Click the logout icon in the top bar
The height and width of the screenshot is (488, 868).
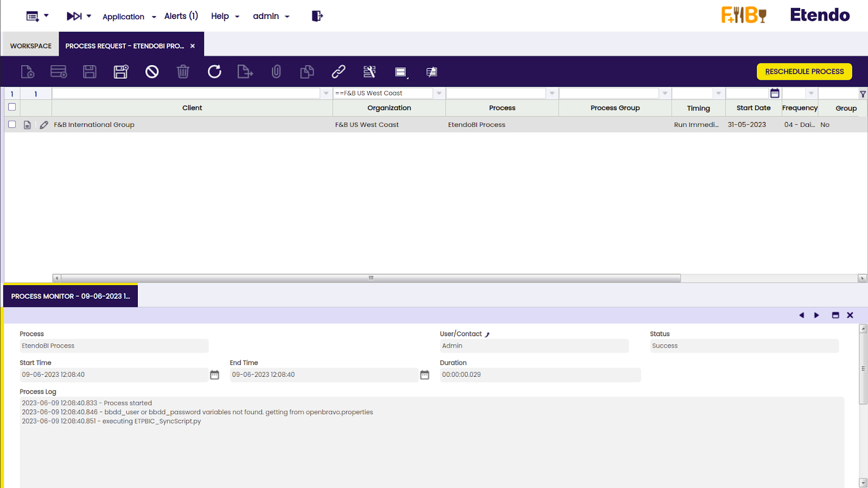coord(317,16)
